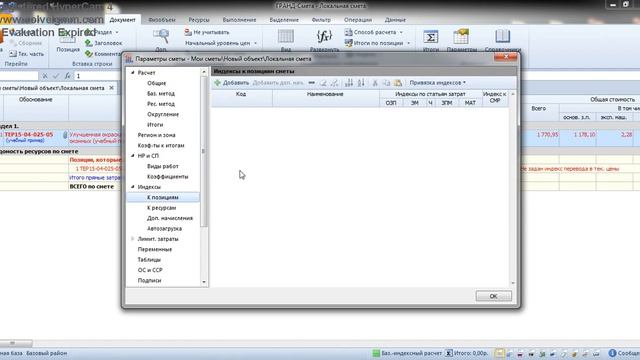Insert Комментарий row from ribbon
This screenshot has height=360, width=640.
point(103,53)
